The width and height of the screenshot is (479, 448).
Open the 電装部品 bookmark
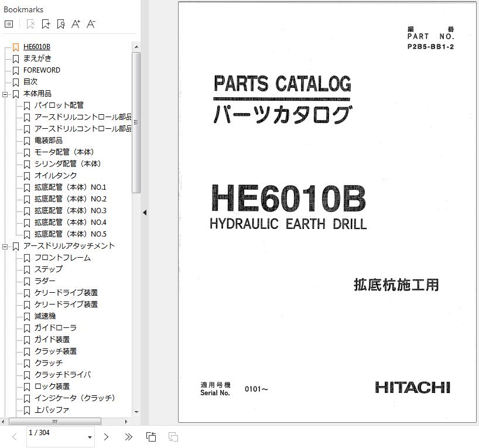coord(48,141)
